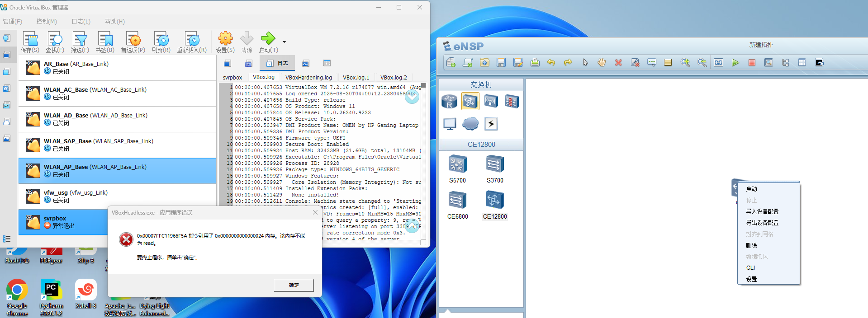The height and width of the screenshot is (318, 868).
Task: Pick the S5700 switch device
Action: (x=457, y=168)
